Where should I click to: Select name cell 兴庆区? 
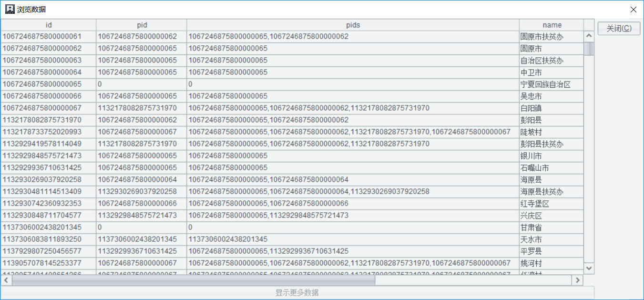click(552, 216)
